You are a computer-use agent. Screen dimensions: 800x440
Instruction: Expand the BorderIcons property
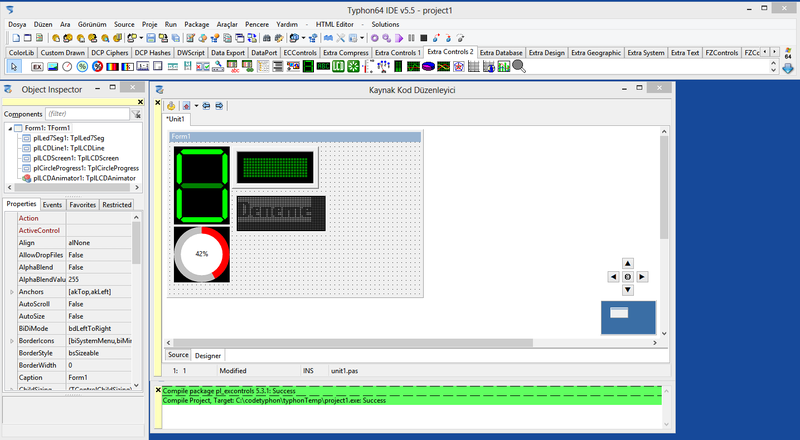click(12, 341)
